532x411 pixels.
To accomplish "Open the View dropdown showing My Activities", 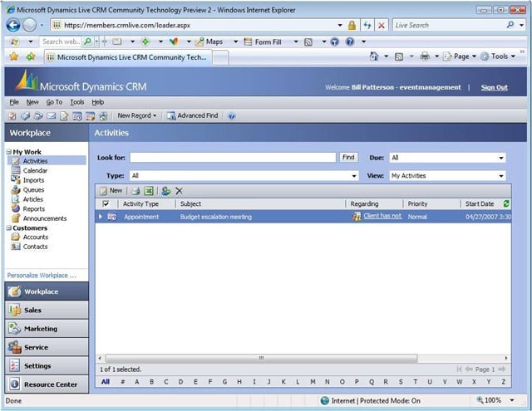I will click(x=447, y=175).
